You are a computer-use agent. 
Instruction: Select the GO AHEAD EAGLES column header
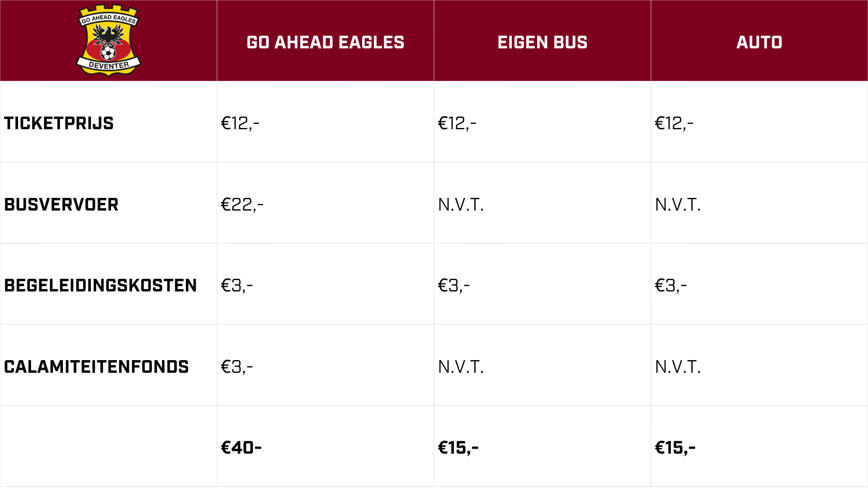pos(325,42)
